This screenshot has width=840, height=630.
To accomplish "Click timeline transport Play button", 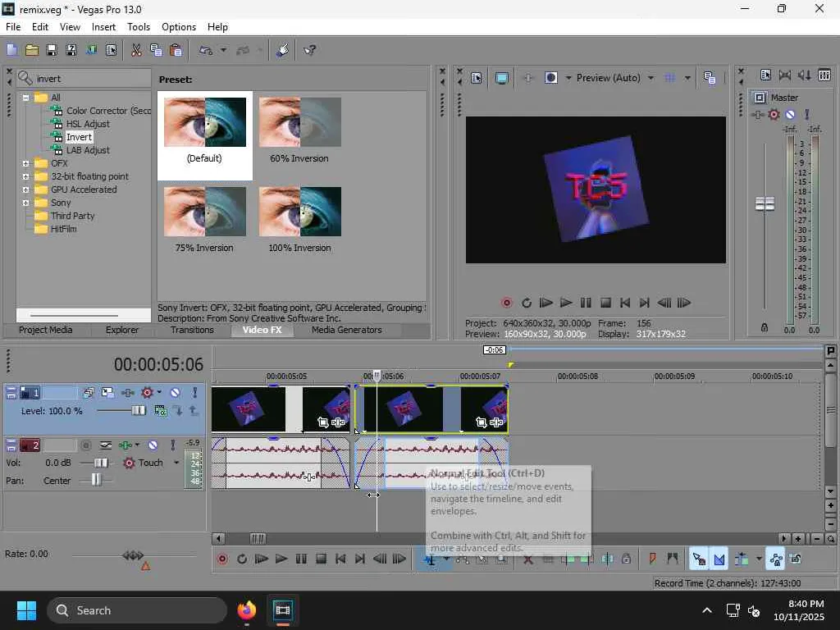I will click(281, 559).
